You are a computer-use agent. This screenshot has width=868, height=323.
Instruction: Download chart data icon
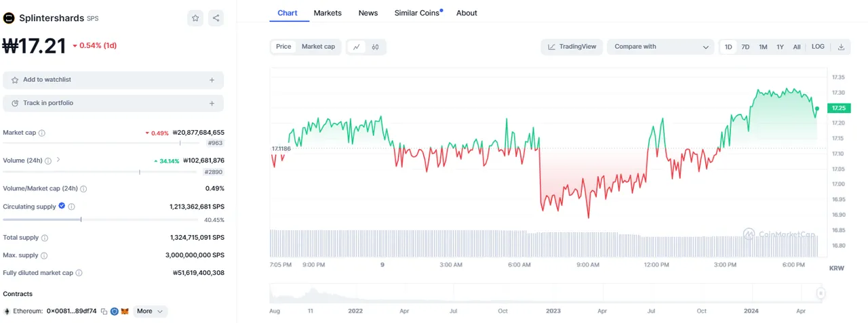842,47
